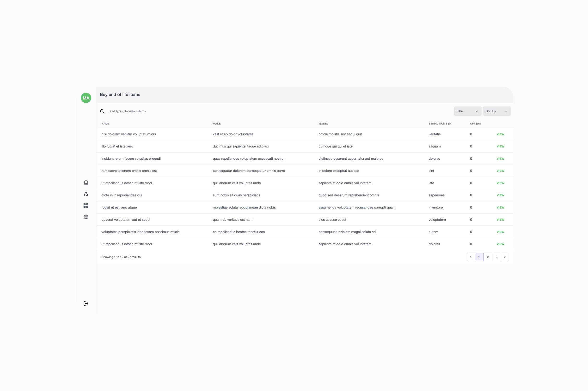The image size is (588, 391).
Task: View the 'illo fugiat et iste vero' item
Action: point(500,146)
